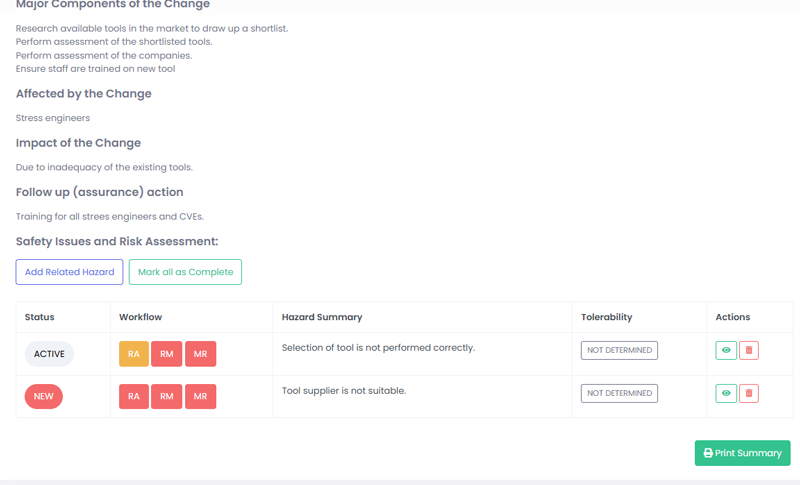Click the red NEW status badge
The height and width of the screenshot is (485, 800).
tap(44, 397)
